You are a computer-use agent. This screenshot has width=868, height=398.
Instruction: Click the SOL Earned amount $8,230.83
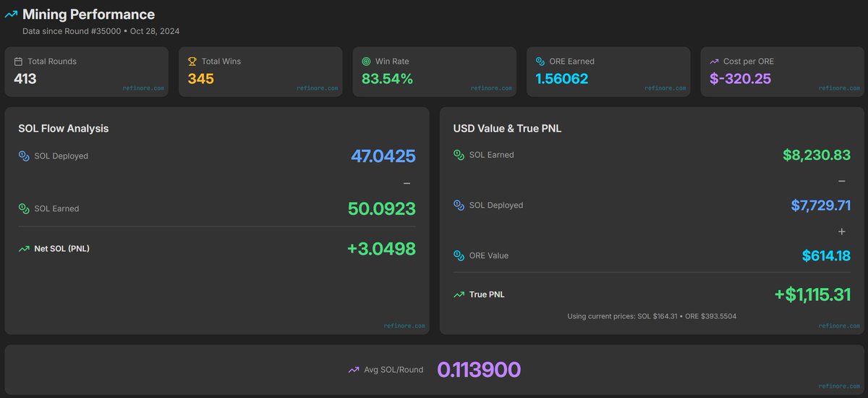817,155
